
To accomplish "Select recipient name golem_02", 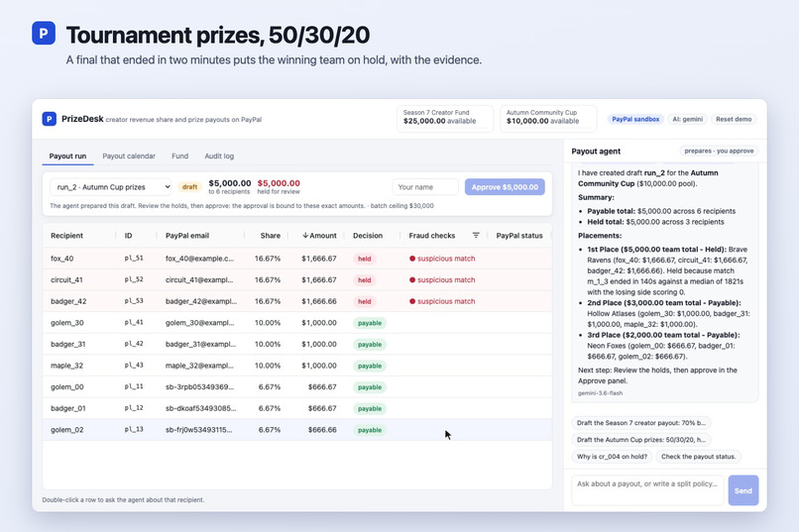I will pos(67,430).
